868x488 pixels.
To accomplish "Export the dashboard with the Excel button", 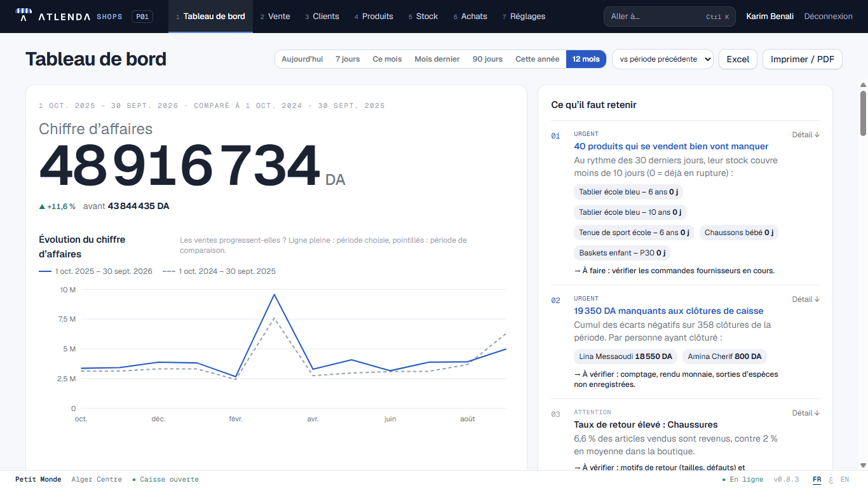I will (x=738, y=59).
